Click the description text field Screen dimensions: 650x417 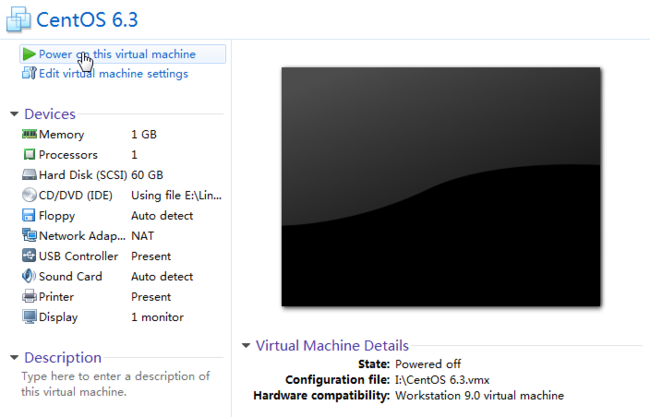116,384
